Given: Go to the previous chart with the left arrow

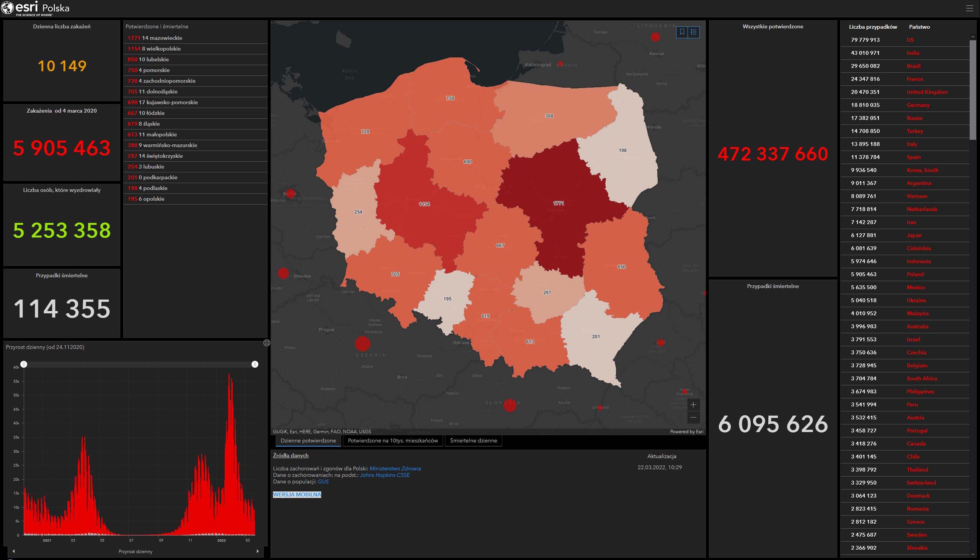Looking at the screenshot, I should tap(13, 551).
